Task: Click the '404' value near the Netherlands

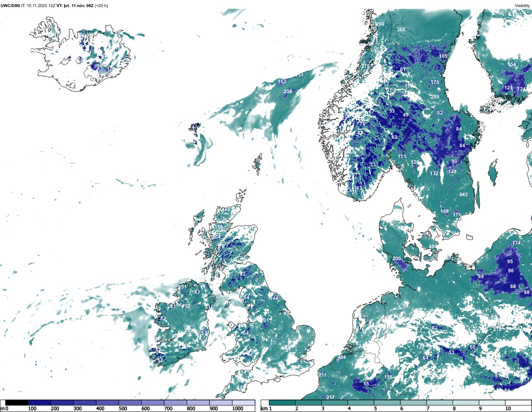Action: pos(342,357)
